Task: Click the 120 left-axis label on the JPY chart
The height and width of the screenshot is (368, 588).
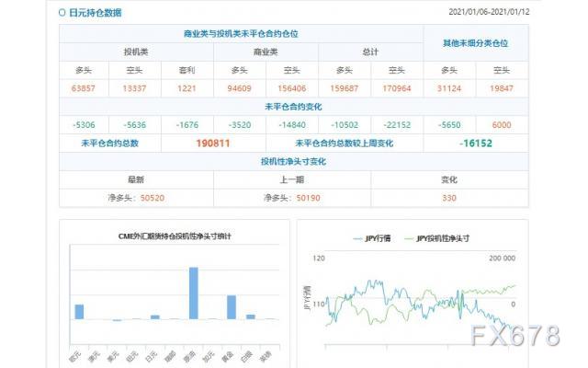Action: 319,259
